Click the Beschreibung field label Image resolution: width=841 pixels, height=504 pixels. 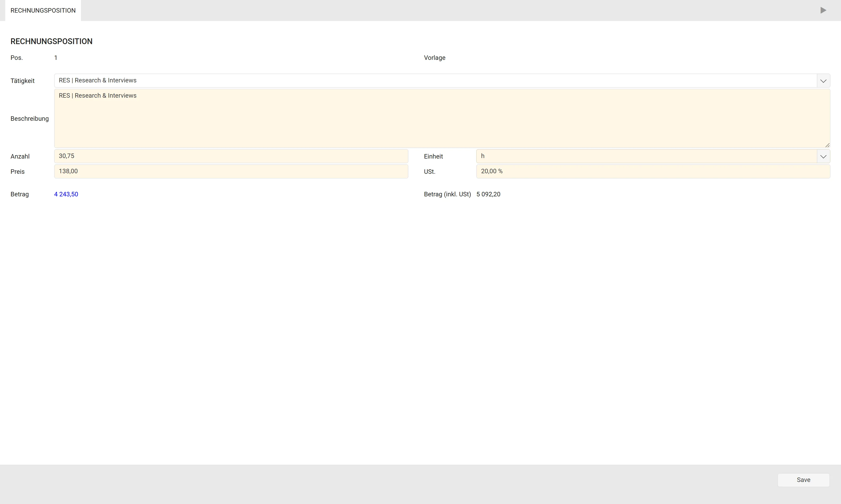tap(30, 119)
